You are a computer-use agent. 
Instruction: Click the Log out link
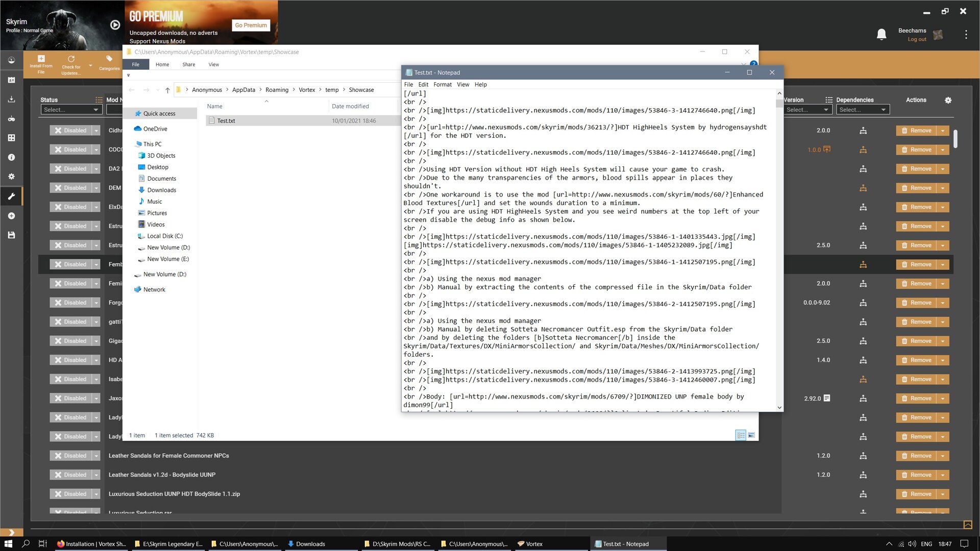(917, 39)
